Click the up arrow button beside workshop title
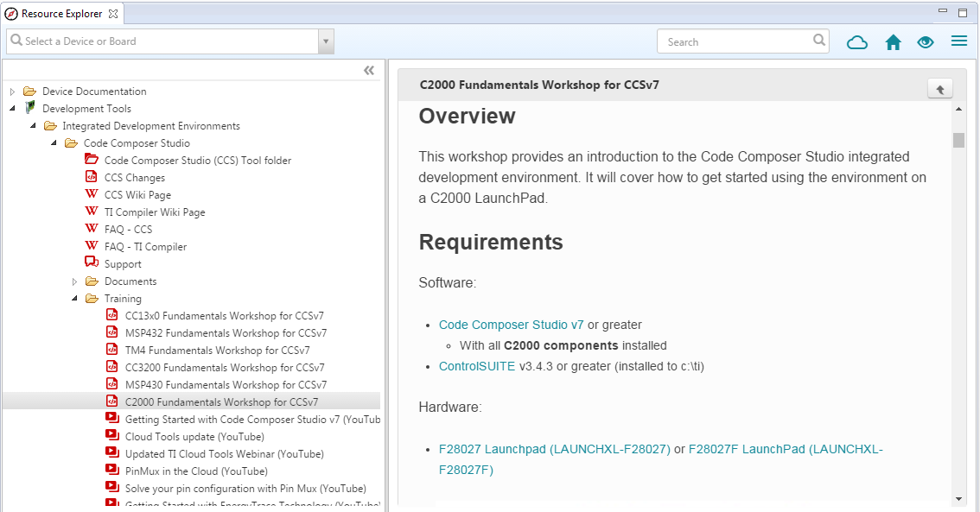The width and height of the screenshot is (980, 512). coord(940,89)
